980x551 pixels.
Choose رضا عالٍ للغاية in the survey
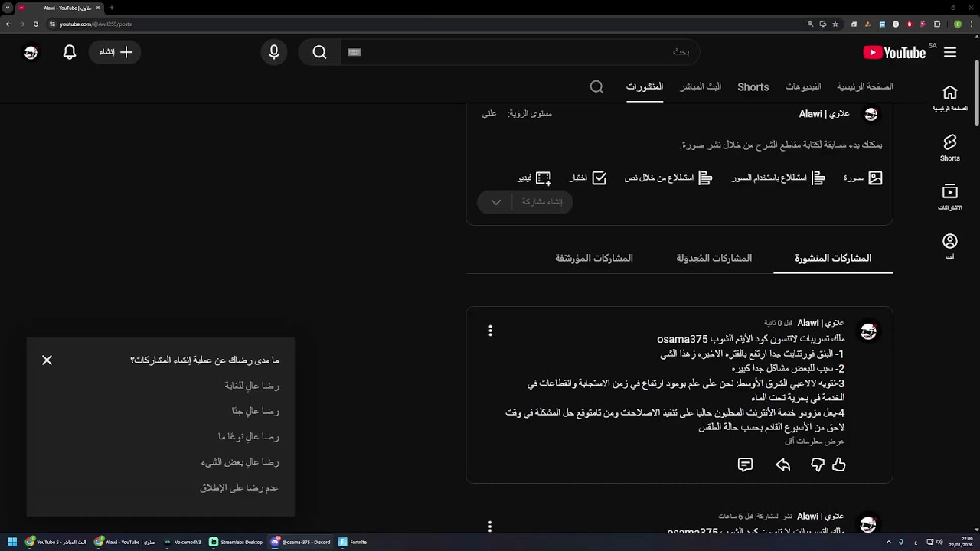tap(252, 386)
